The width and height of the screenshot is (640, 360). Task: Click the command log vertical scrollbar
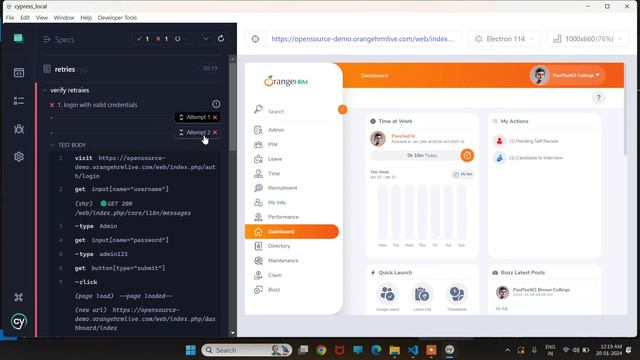point(233,106)
